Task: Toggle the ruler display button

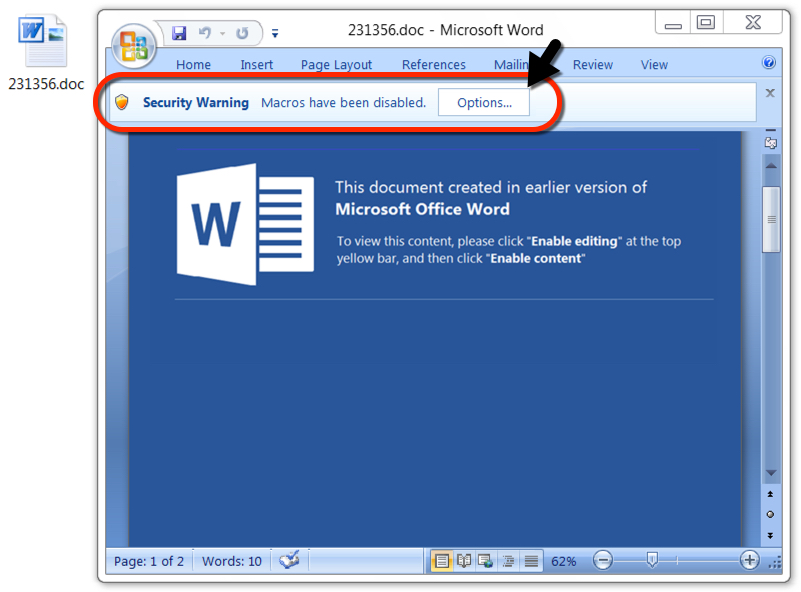Action: [x=771, y=143]
